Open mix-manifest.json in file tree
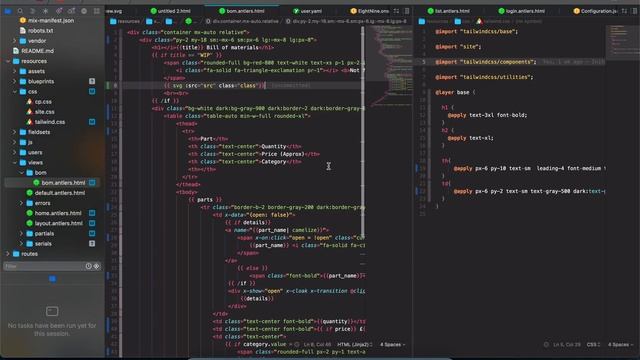The image size is (640, 360). [47, 20]
